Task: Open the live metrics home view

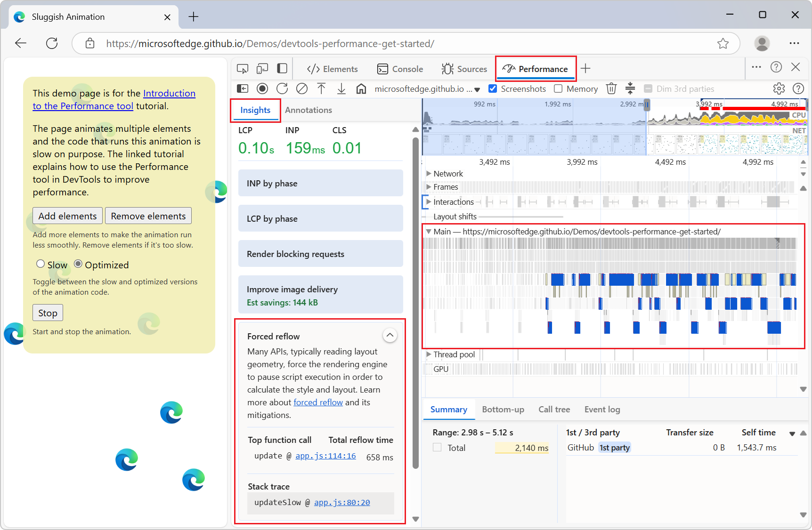Action: pos(361,88)
